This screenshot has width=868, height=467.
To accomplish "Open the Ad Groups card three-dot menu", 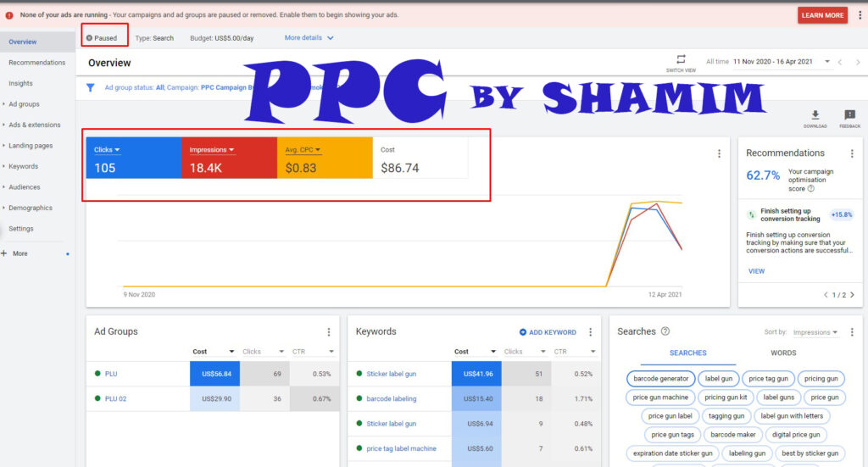I will click(329, 332).
